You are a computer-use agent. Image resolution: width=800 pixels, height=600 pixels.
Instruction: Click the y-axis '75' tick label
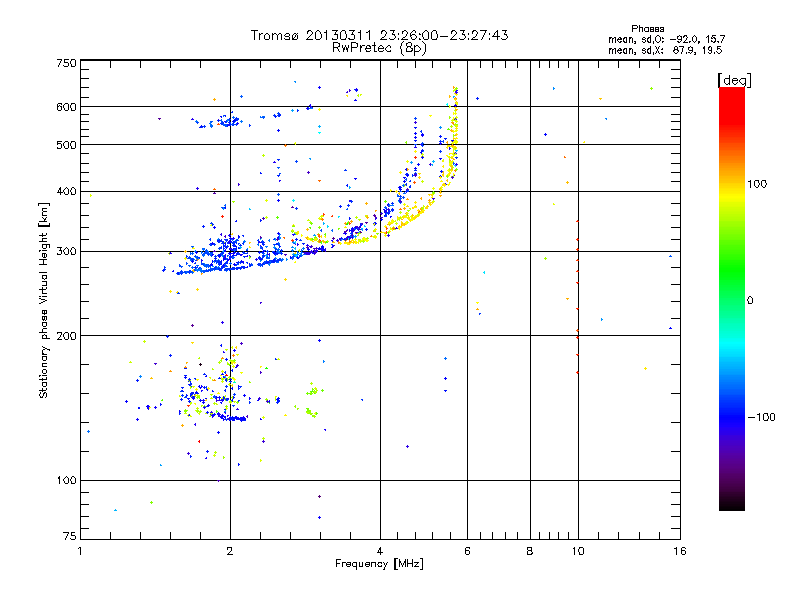pos(70,536)
